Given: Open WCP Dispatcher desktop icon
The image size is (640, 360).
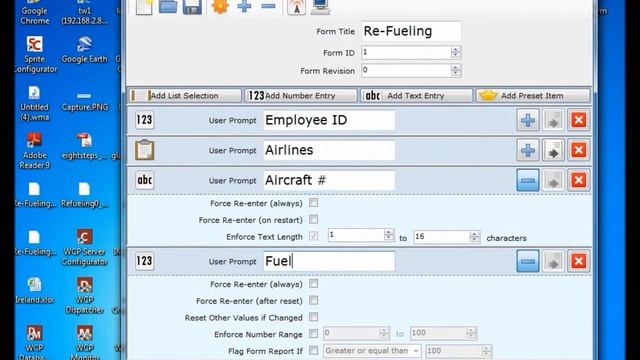Looking at the screenshot, I should tap(84, 295).
